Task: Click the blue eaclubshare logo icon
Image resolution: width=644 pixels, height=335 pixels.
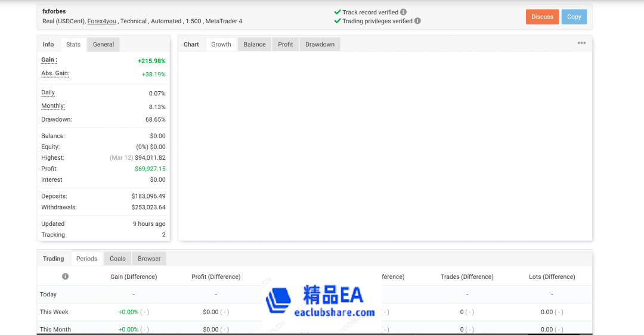Action: point(278,301)
